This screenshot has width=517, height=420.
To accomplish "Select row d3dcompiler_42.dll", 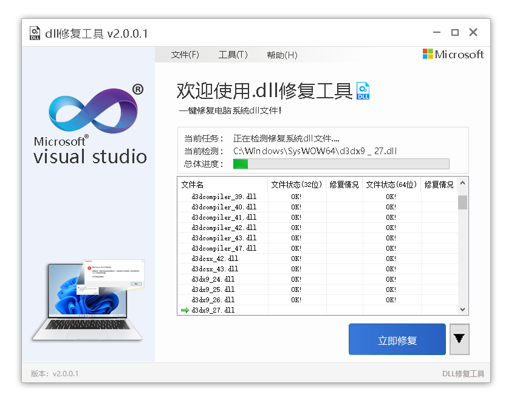I will [x=318, y=228].
